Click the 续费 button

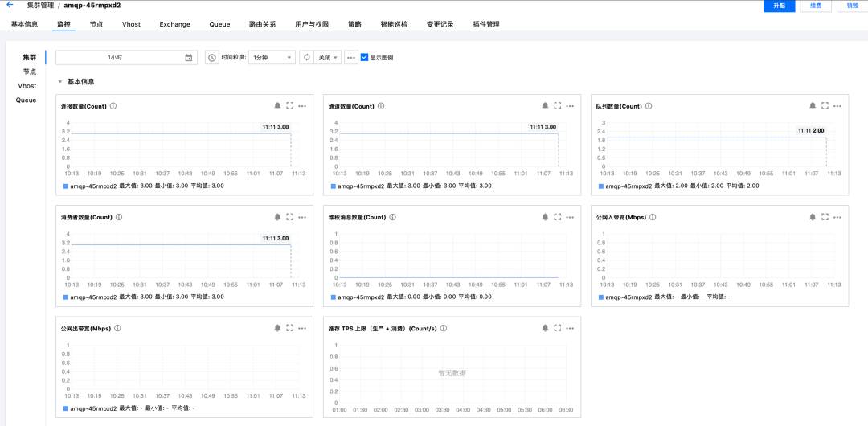(x=816, y=6)
